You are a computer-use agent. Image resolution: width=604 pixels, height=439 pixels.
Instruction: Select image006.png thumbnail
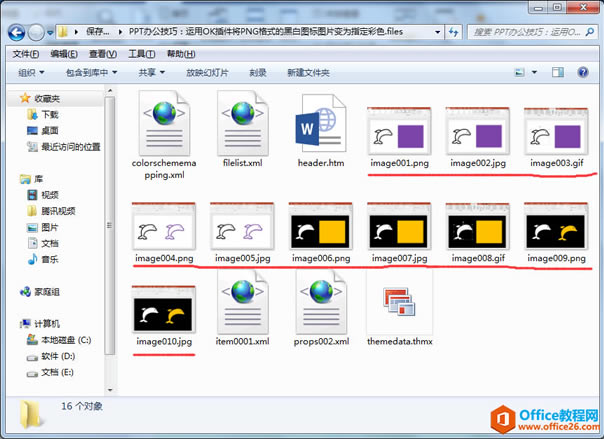320,226
